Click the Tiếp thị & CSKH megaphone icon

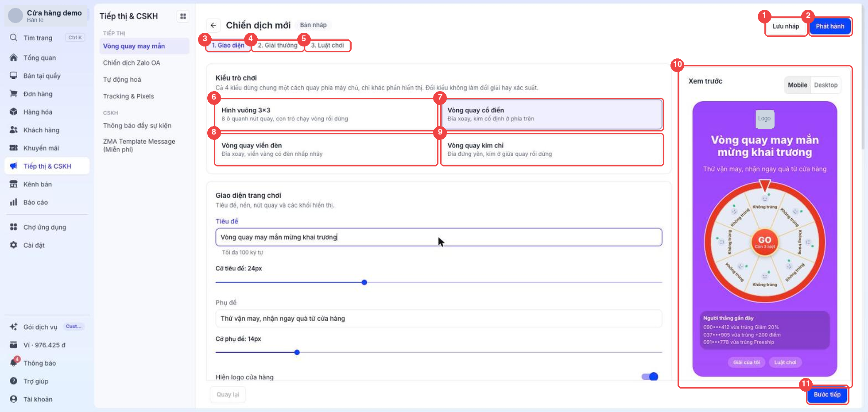(x=14, y=166)
